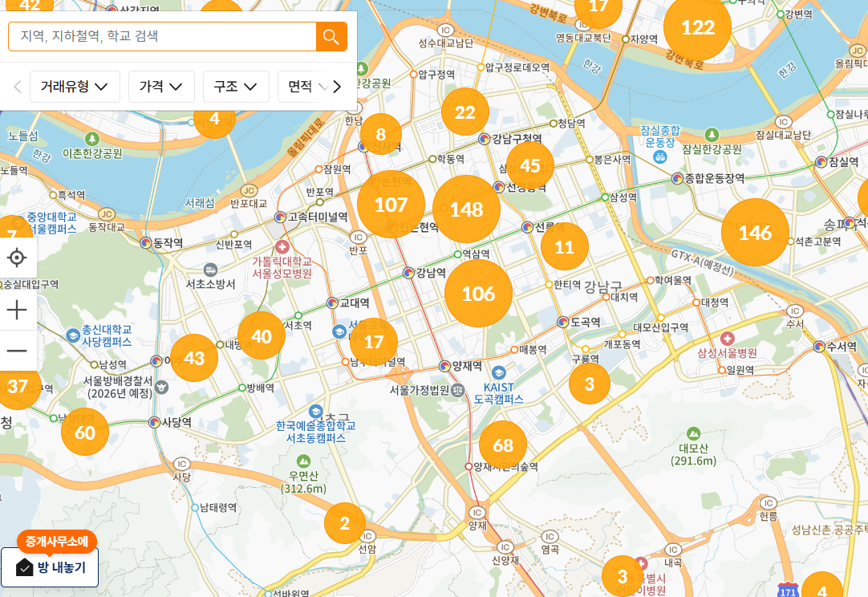This screenshot has height=597, width=868.
Task: Click the 삼성서울병원 hospital cross icon
Action: pyautogui.click(x=728, y=338)
